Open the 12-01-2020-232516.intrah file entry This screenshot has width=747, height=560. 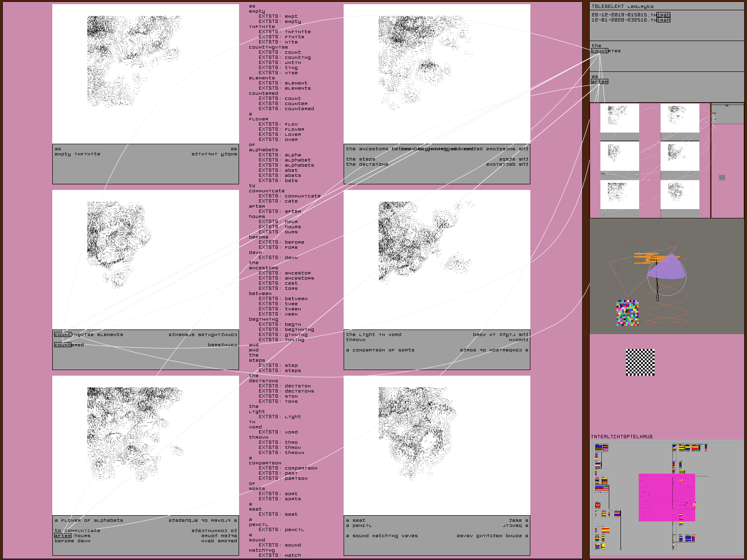click(x=630, y=20)
